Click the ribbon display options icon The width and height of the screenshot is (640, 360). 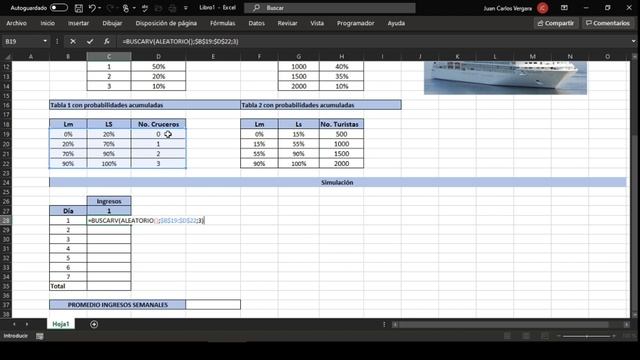[x=564, y=8]
